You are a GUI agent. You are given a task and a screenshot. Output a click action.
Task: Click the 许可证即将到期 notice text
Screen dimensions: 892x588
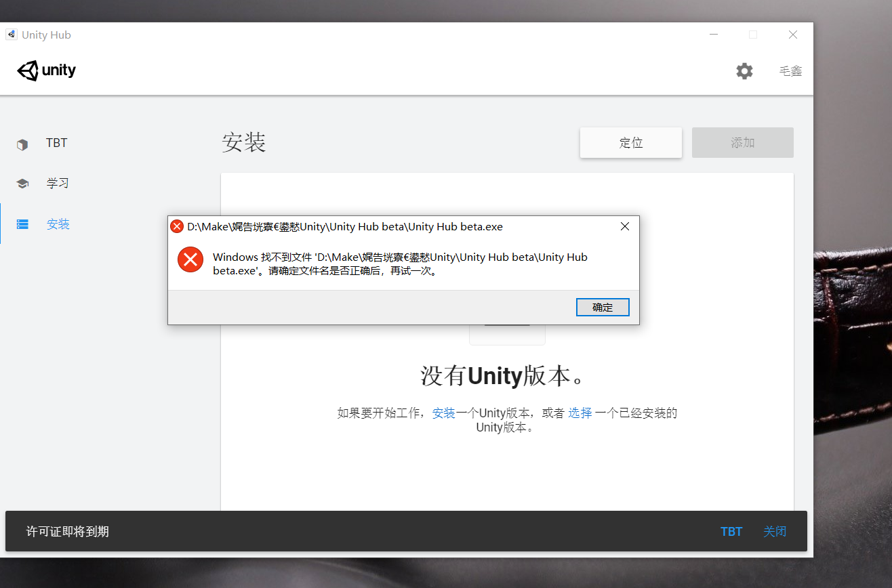click(x=68, y=532)
